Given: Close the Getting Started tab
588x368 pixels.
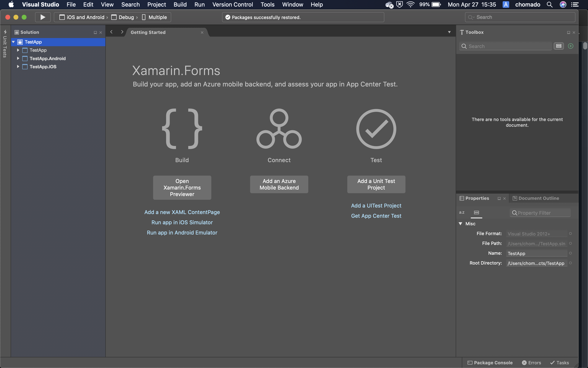Looking at the screenshot, I should coord(202,32).
